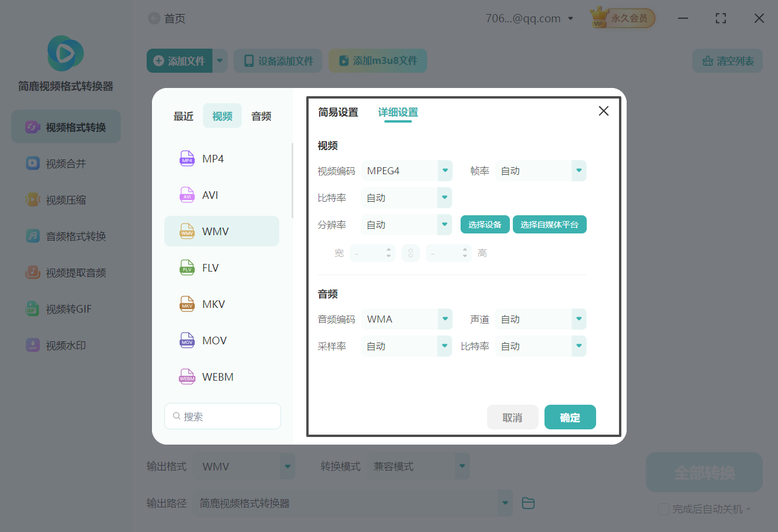Confirm settings with the 确定 button
The width and height of the screenshot is (778, 532).
pyautogui.click(x=570, y=417)
